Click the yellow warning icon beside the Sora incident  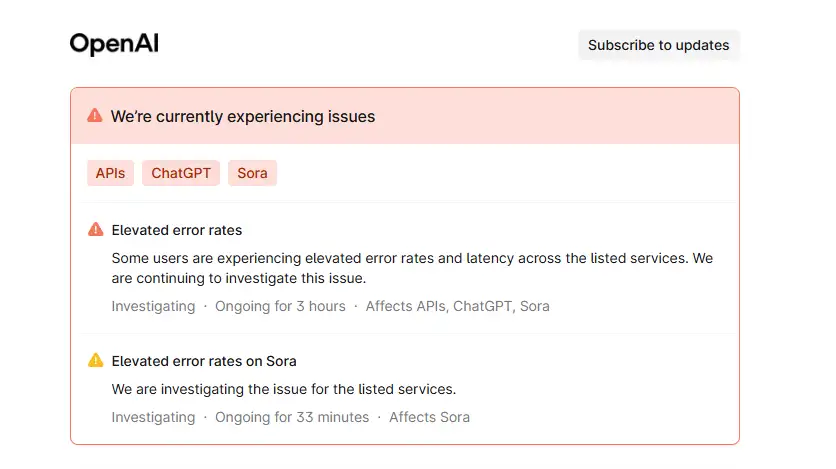tap(96, 361)
